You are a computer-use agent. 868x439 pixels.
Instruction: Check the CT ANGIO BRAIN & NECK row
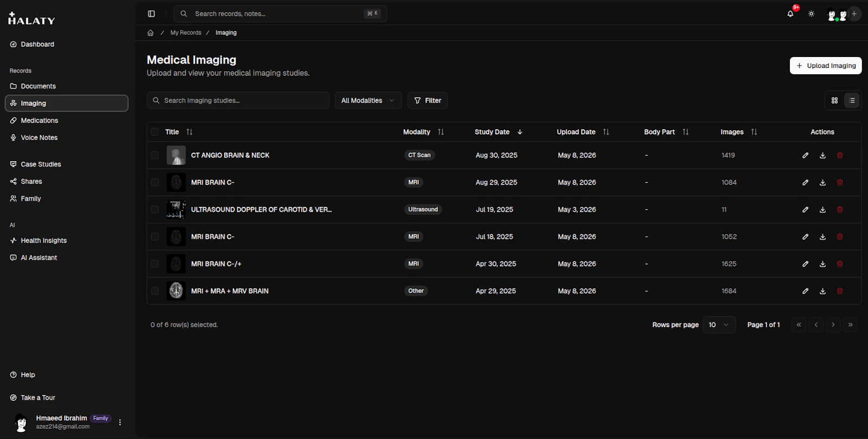click(x=155, y=155)
